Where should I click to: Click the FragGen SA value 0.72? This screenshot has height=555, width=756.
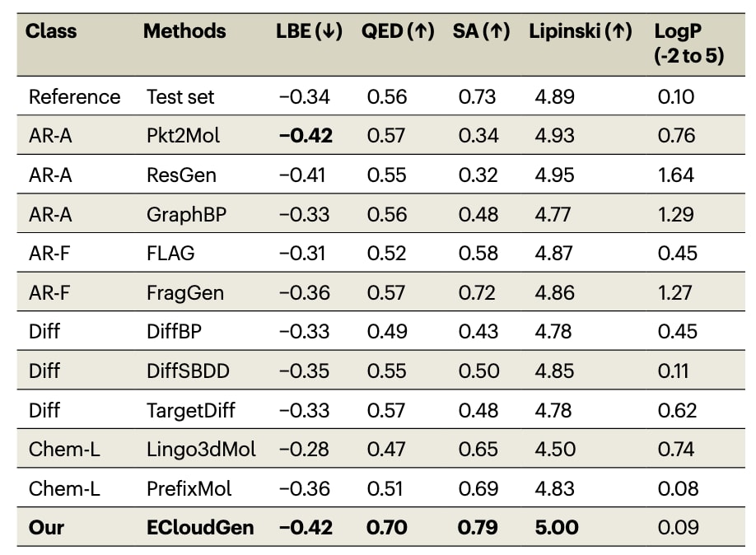click(x=476, y=292)
